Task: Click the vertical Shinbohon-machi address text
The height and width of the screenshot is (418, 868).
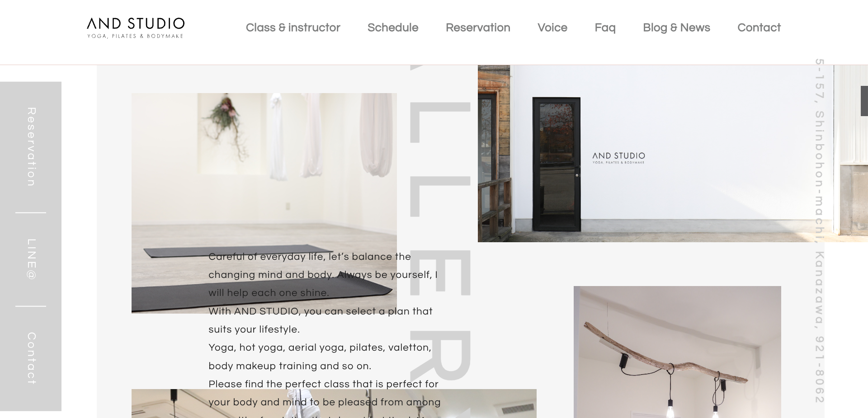Action: click(820, 230)
